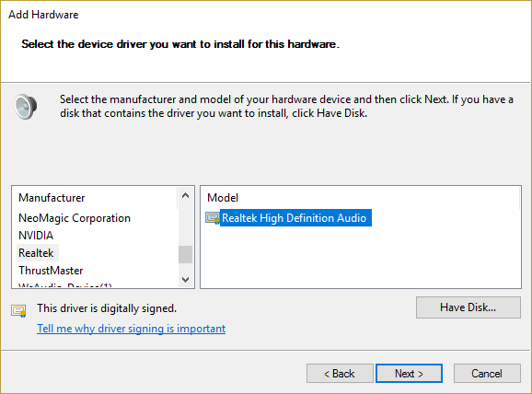The image size is (532, 394).
Task: Open the Have Disk dialog
Action: pos(468,307)
